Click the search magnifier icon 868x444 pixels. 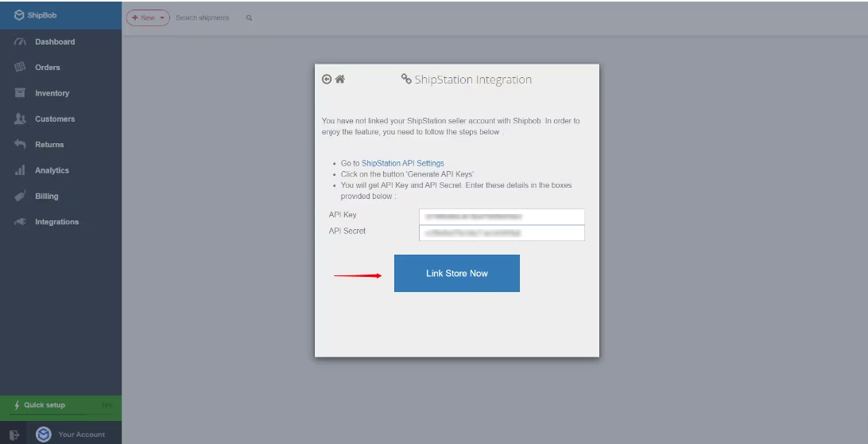point(249,18)
